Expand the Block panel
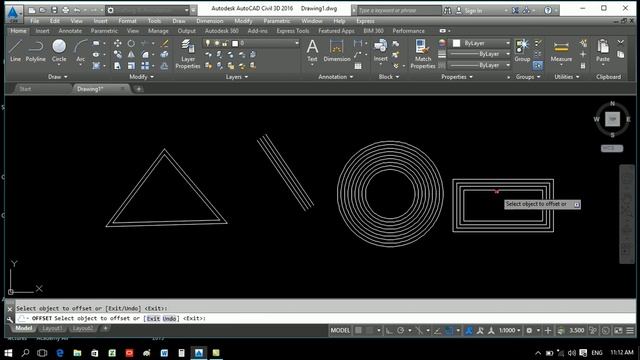Image resolution: width=640 pixels, height=360 pixels. pos(389,77)
